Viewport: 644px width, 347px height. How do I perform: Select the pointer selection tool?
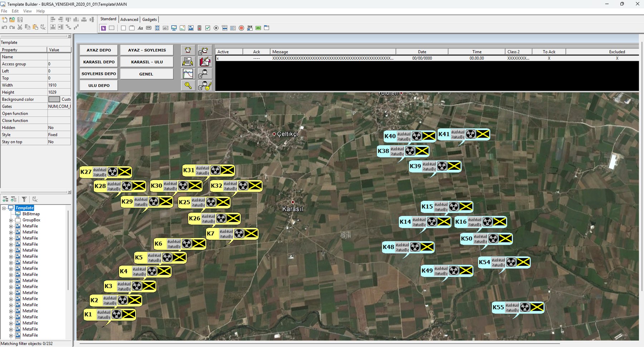tap(103, 28)
